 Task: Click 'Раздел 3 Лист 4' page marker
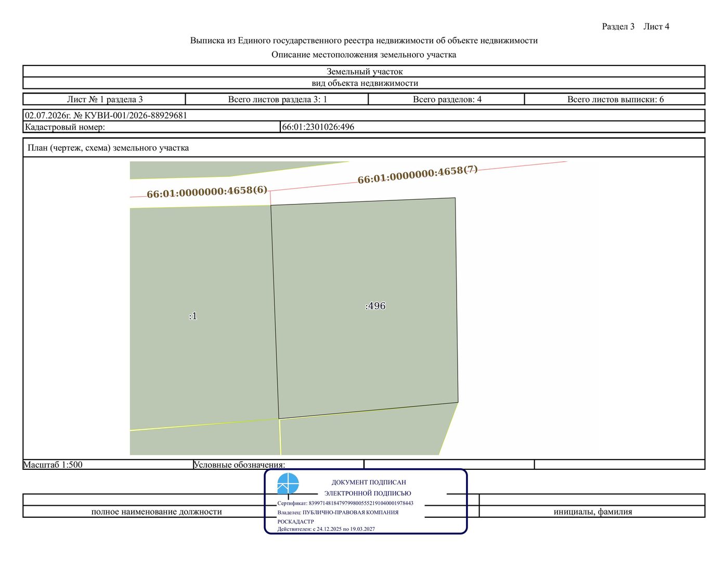coord(635,27)
